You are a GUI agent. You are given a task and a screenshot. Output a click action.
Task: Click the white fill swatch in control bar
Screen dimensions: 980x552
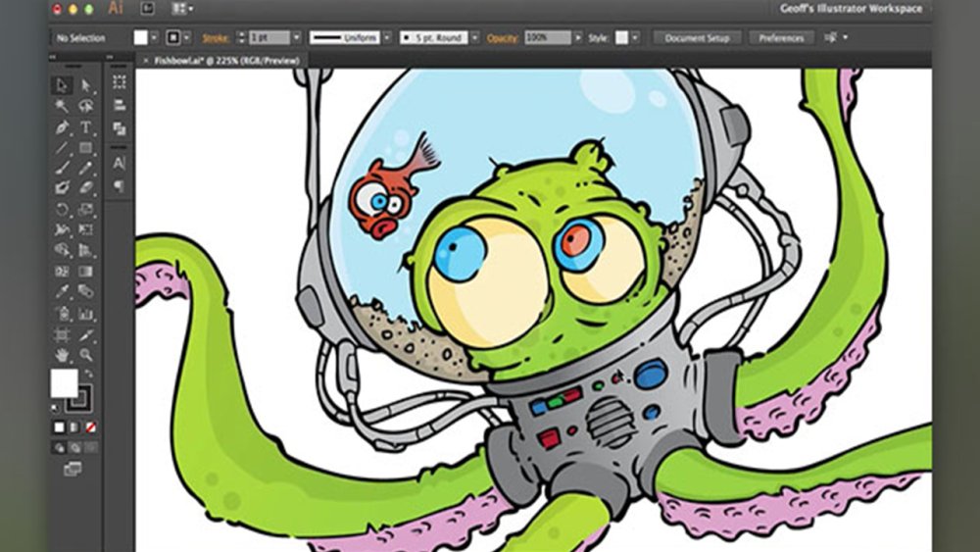141,38
